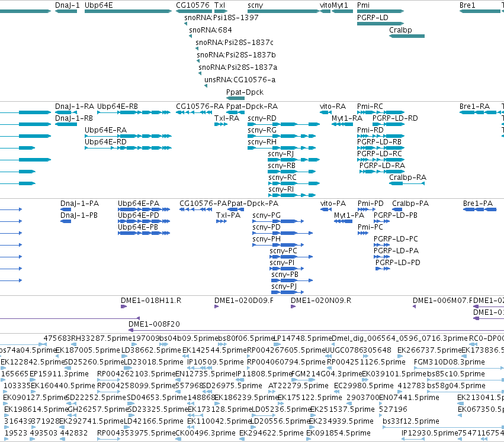Click the DME1-020N09.R clone end

tap(293, 307)
